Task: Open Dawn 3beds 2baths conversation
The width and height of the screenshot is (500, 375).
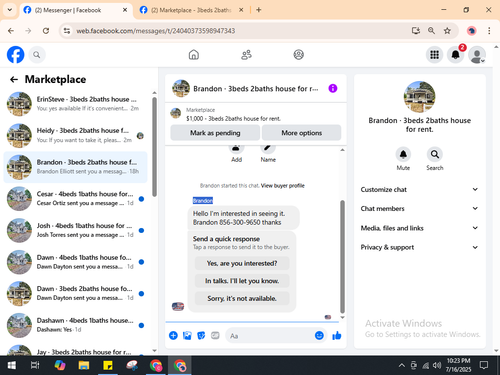Action: (x=75, y=293)
